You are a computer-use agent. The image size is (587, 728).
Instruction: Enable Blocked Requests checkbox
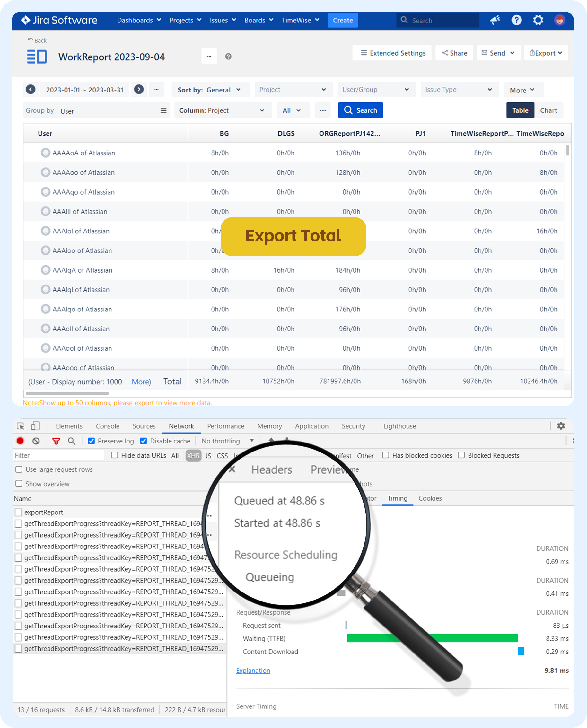tap(461, 455)
